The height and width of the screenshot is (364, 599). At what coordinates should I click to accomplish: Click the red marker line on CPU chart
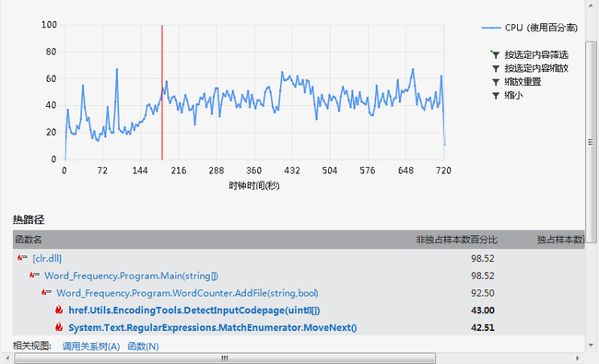pos(162,92)
